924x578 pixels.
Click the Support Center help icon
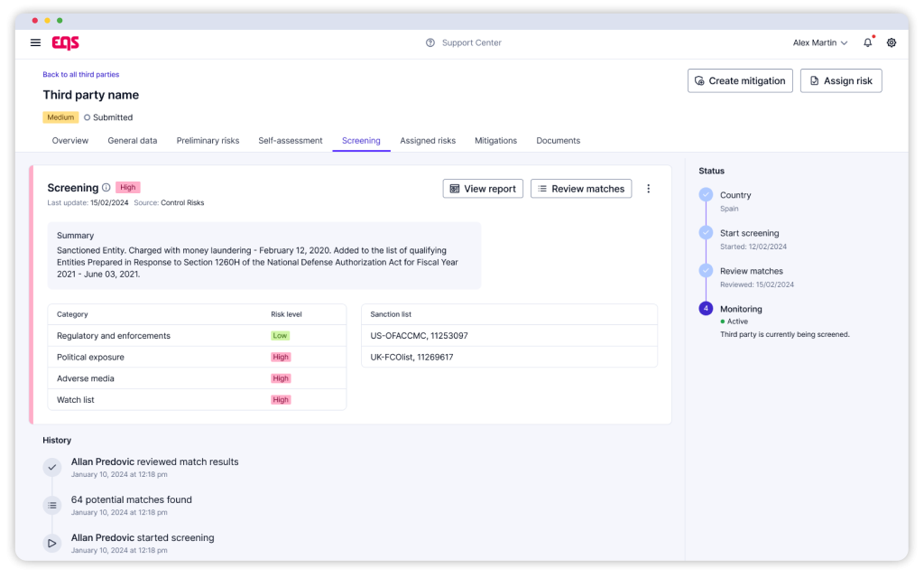click(430, 42)
